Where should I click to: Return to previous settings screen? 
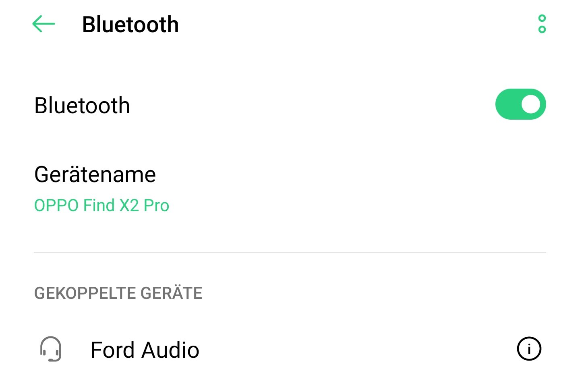(x=43, y=24)
